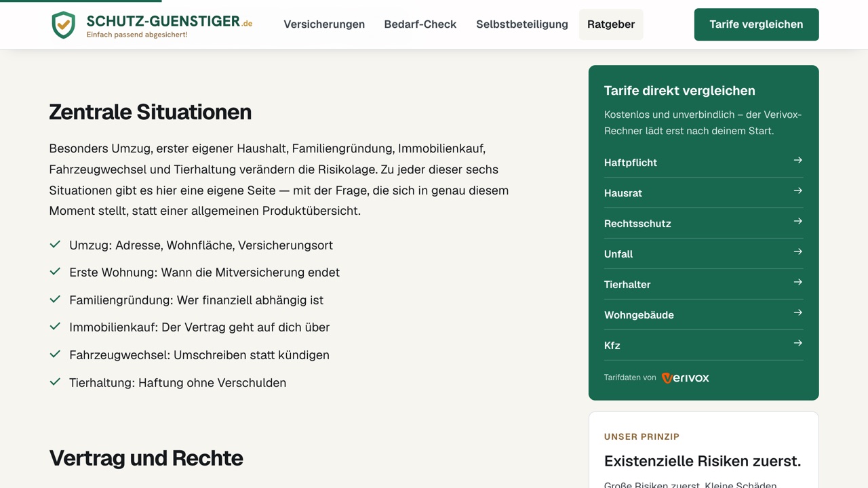
Task: Select the Ratgeber nav item
Action: (x=611, y=24)
